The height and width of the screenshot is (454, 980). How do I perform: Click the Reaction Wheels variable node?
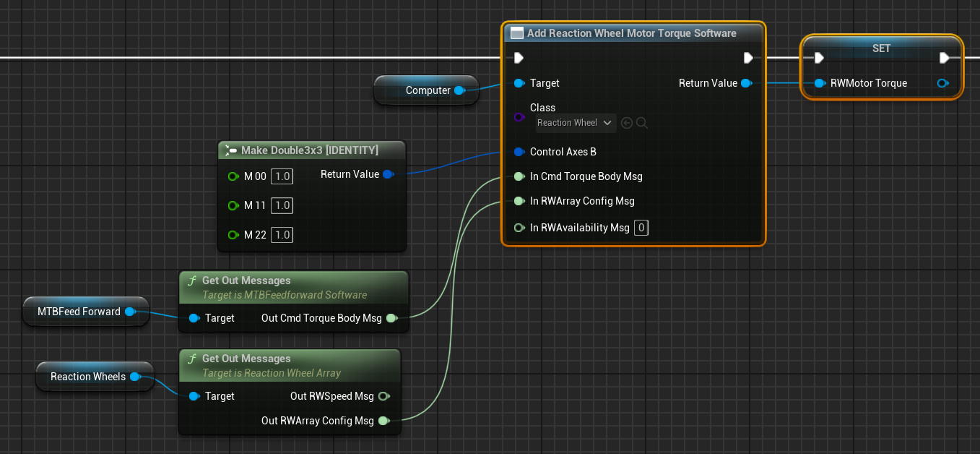[x=88, y=377]
